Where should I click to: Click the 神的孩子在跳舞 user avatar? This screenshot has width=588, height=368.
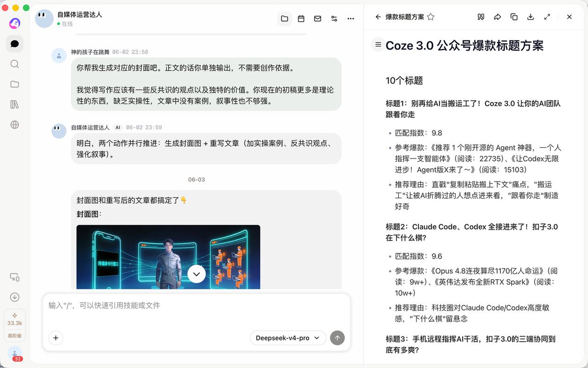click(x=59, y=56)
